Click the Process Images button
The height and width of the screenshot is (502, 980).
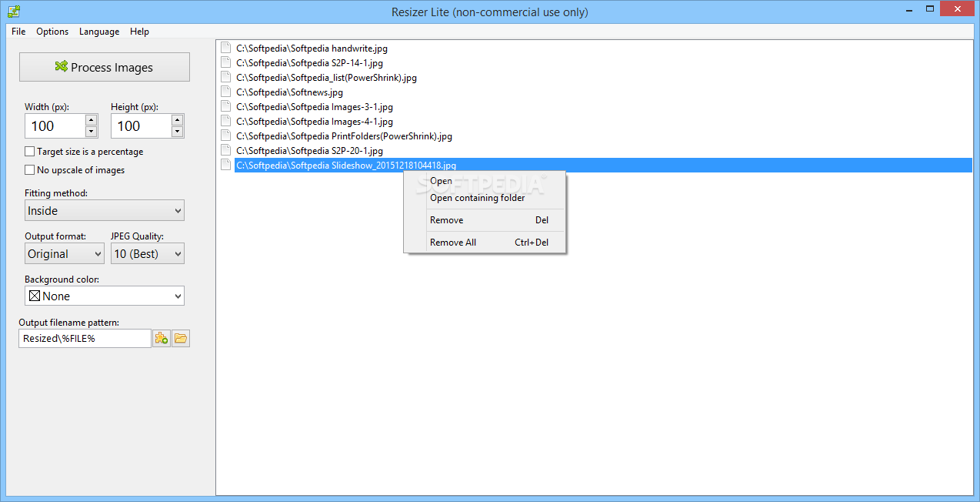pyautogui.click(x=105, y=67)
